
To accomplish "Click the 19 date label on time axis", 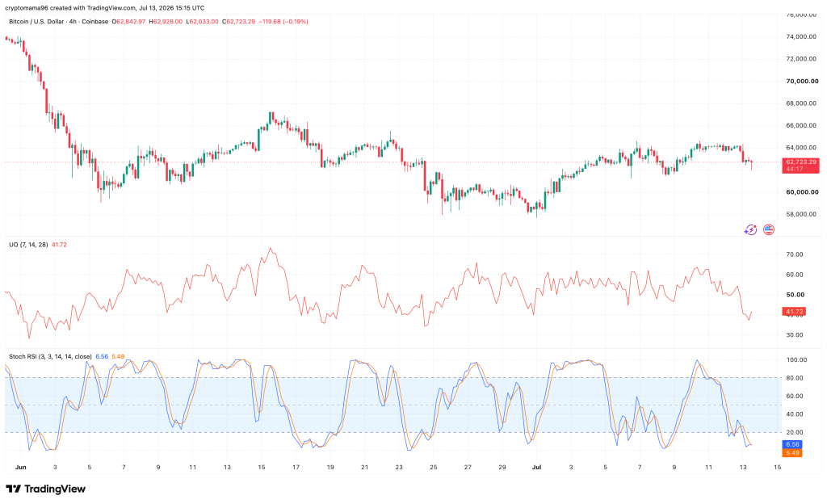I will 330,467.
